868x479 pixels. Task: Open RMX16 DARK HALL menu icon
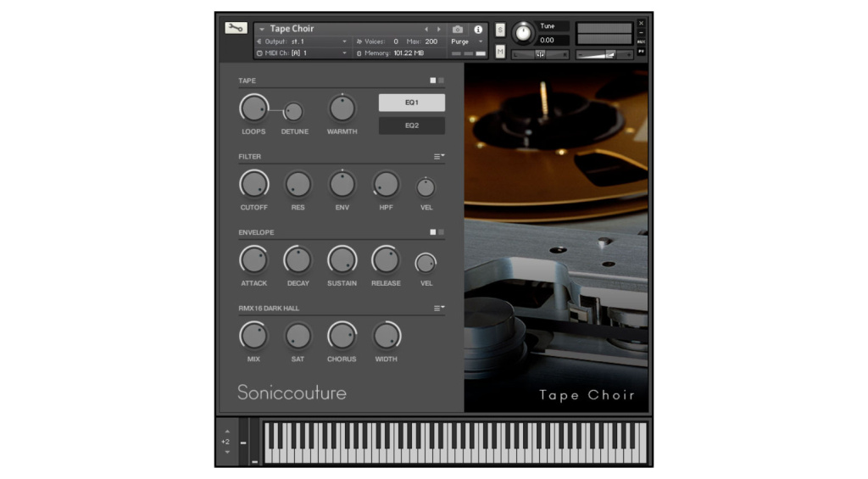pos(439,309)
